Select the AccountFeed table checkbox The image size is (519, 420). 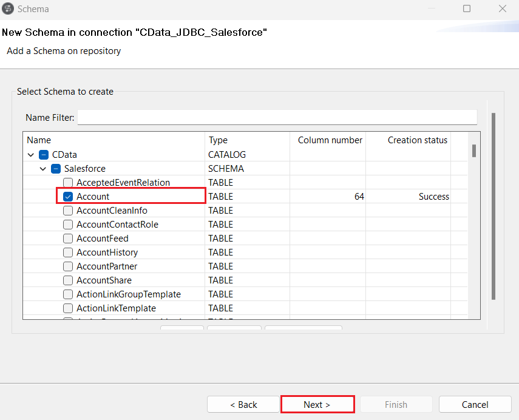68,239
